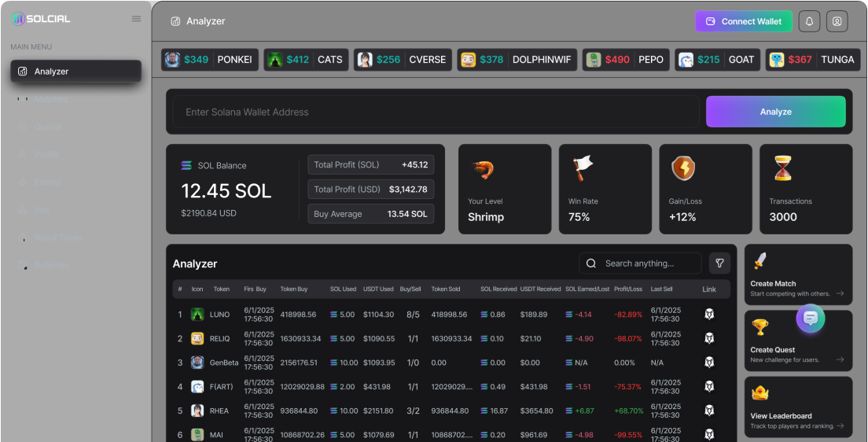Click the Shrimp level icon
The image size is (868, 442).
[482, 169]
